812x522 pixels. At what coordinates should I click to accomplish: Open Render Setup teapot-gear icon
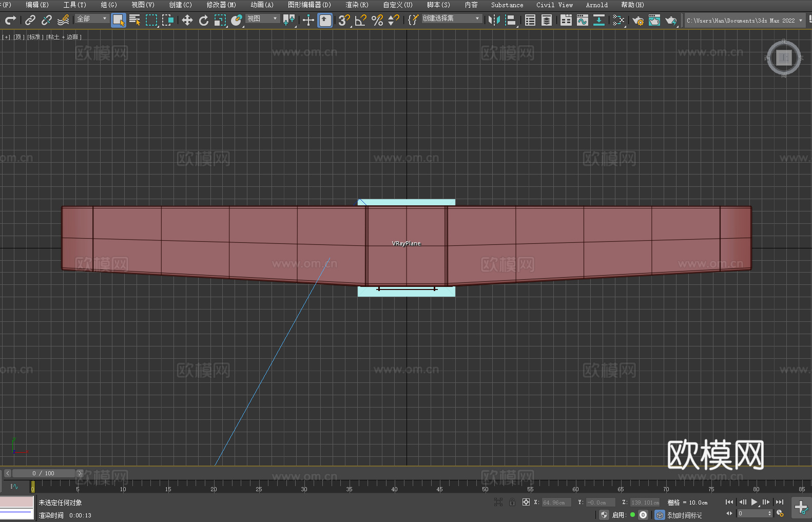638,20
